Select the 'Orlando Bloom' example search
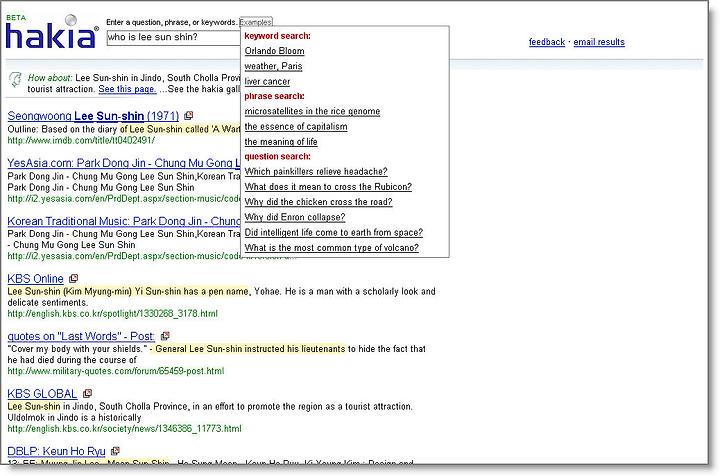Image resolution: width=720 pixels, height=476 pixels. pos(274,51)
